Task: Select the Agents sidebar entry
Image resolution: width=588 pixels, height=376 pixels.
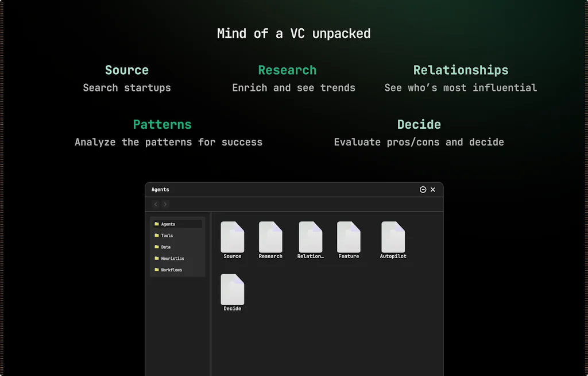Action: tap(168, 224)
